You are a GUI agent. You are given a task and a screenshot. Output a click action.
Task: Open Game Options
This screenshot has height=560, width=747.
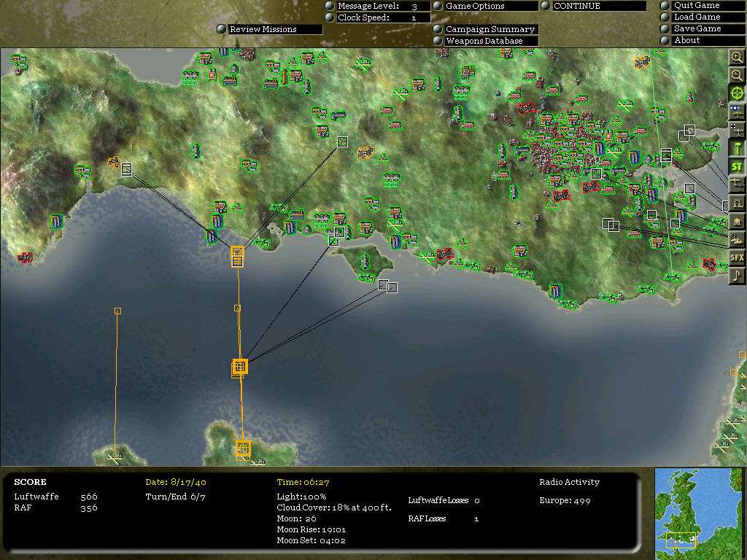(x=491, y=6)
